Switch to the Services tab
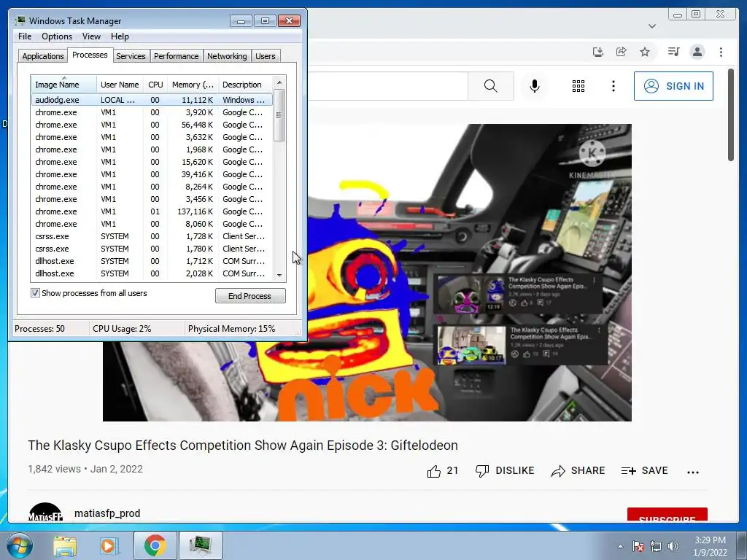The image size is (747, 560). pyautogui.click(x=131, y=56)
